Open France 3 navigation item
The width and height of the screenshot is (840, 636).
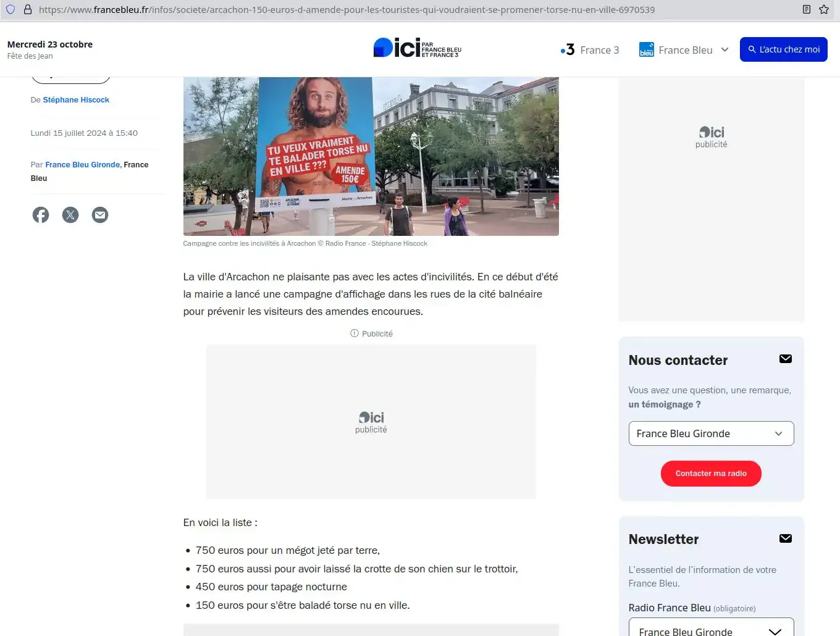click(x=590, y=50)
